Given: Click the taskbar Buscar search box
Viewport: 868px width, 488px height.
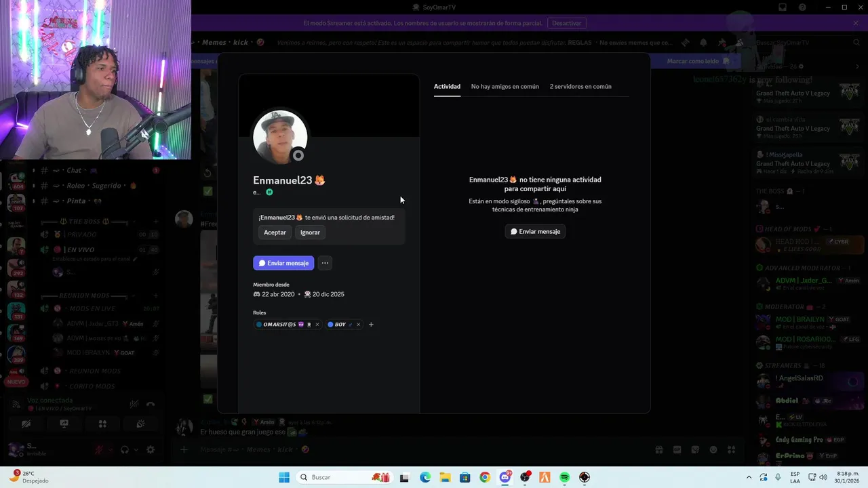Looking at the screenshot, I should (344, 477).
